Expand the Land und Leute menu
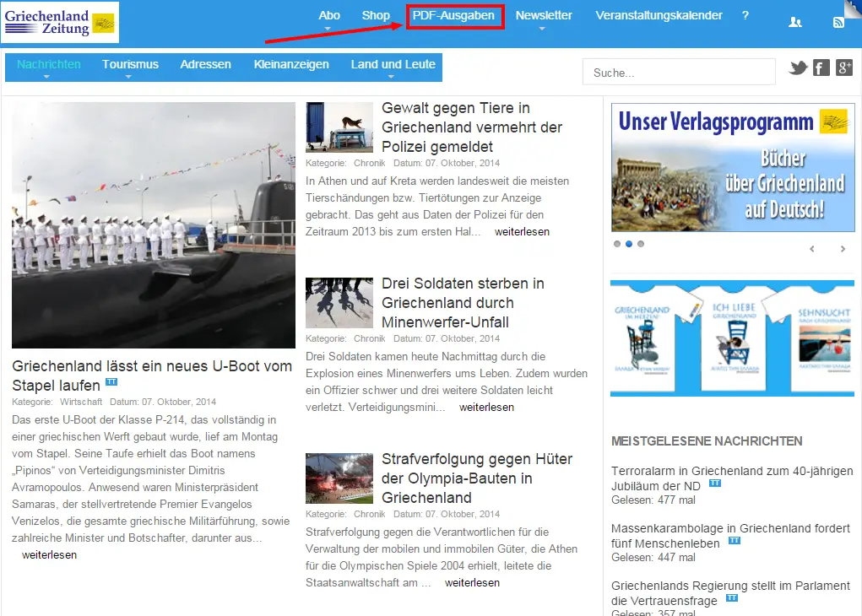The image size is (862, 616). tap(393, 67)
